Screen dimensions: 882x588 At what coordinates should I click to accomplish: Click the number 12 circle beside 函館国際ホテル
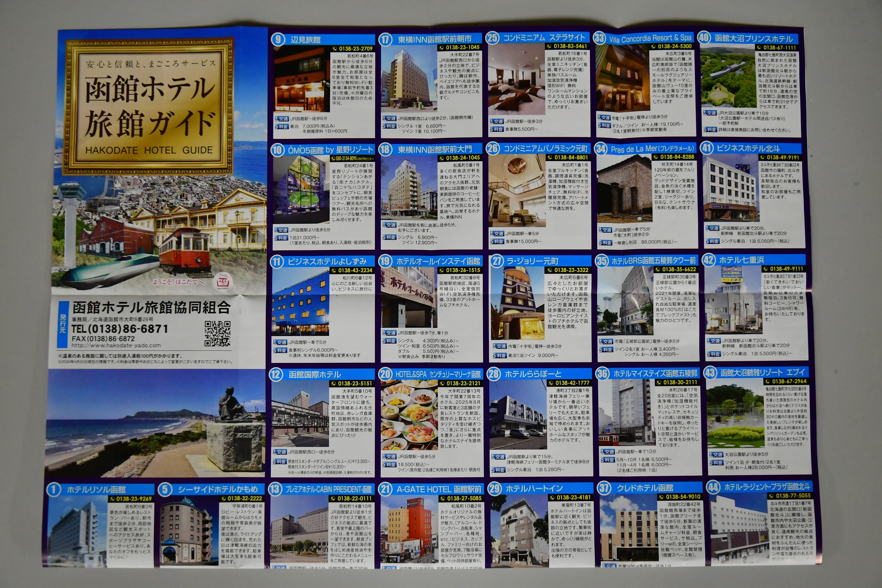click(276, 375)
